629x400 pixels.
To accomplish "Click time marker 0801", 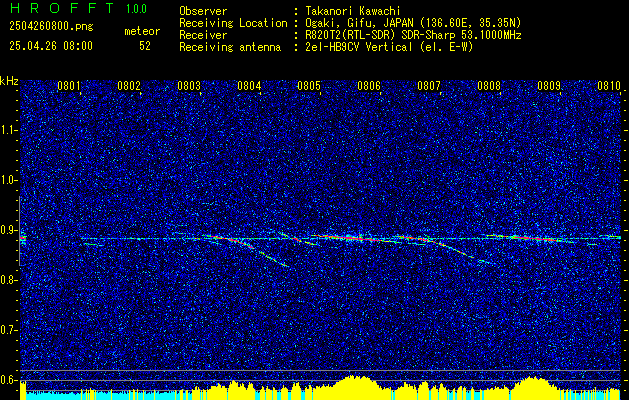I will (x=68, y=86).
